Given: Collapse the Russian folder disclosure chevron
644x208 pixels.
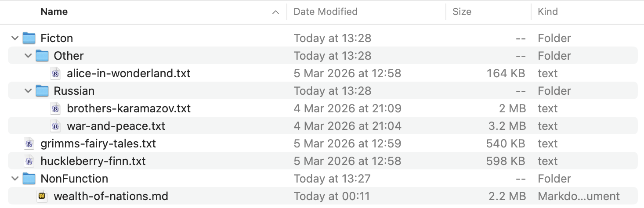Looking at the screenshot, I should [x=29, y=91].
